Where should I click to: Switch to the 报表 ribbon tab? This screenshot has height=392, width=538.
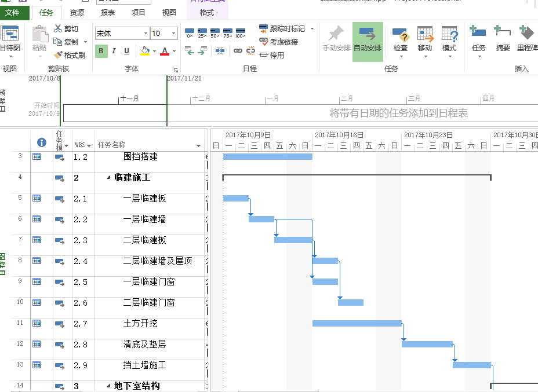[107, 13]
